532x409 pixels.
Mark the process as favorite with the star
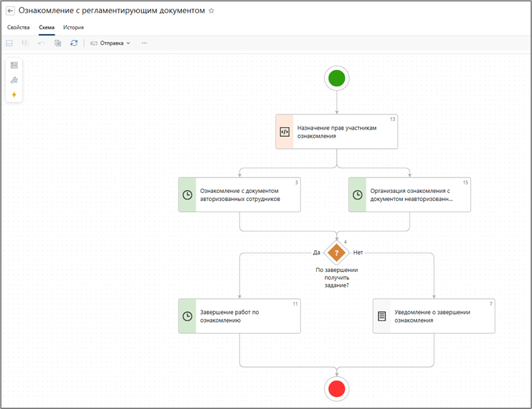(x=212, y=11)
